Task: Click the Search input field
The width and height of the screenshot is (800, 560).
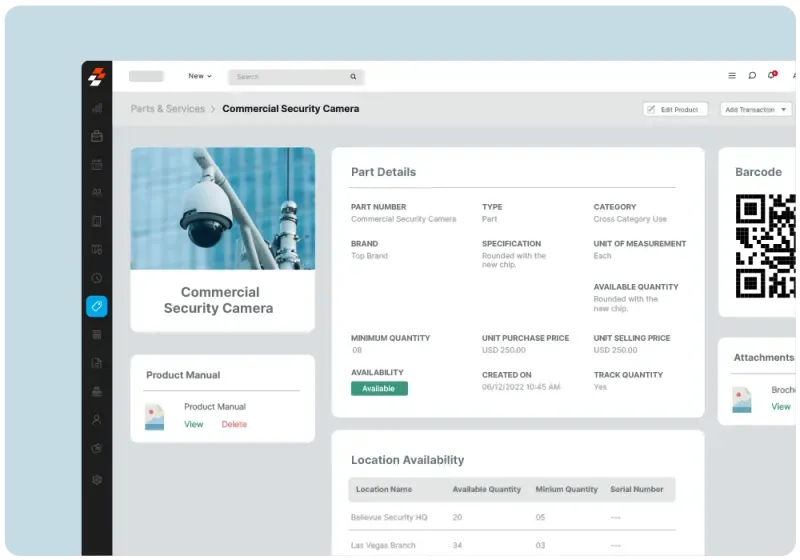Action: (290, 76)
